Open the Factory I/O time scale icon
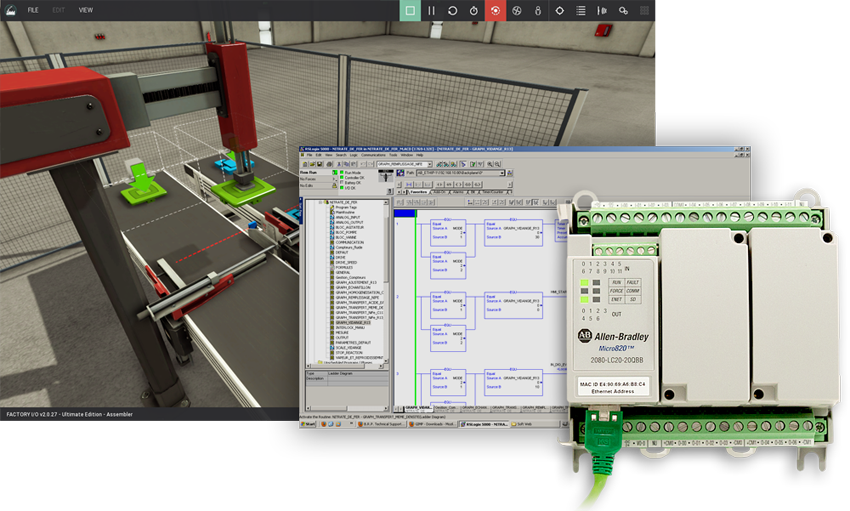The height and width of the screenshot is (511, 850). pyautogui.click(x=474, y=10)
